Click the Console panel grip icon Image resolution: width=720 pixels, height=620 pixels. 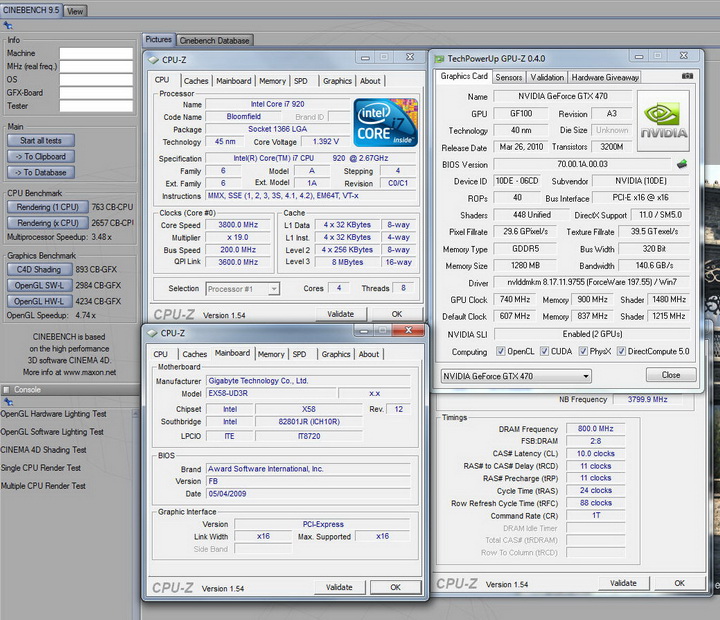pyautogui.click(x=6, y=389)
